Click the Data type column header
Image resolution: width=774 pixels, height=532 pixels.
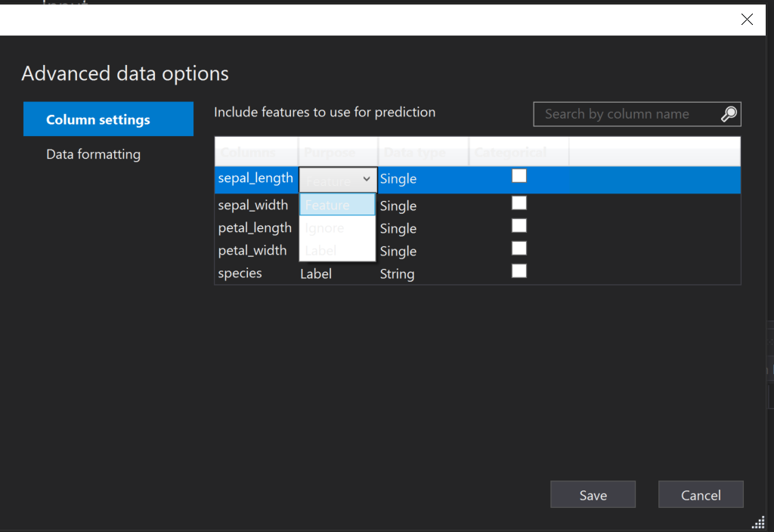(423, 152)
